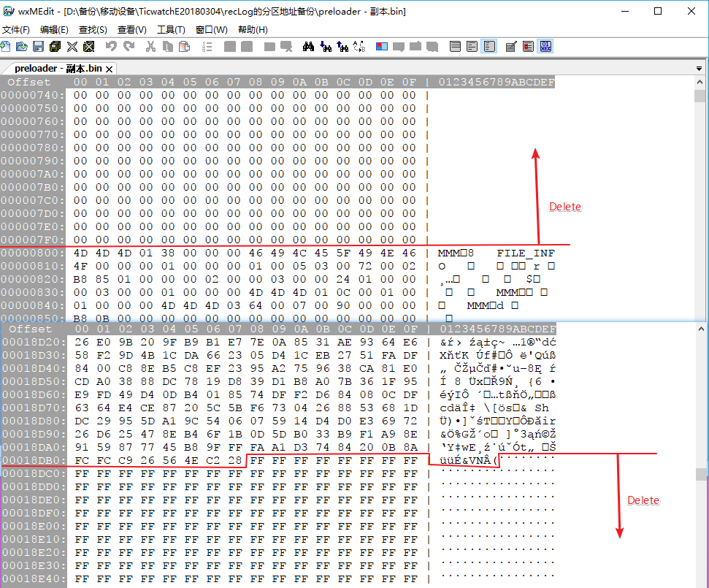Image resolution: width=709 pixels, height=588 pixels.
Task: Click offset 00018DC0 row label
Action: pos(34,473)
